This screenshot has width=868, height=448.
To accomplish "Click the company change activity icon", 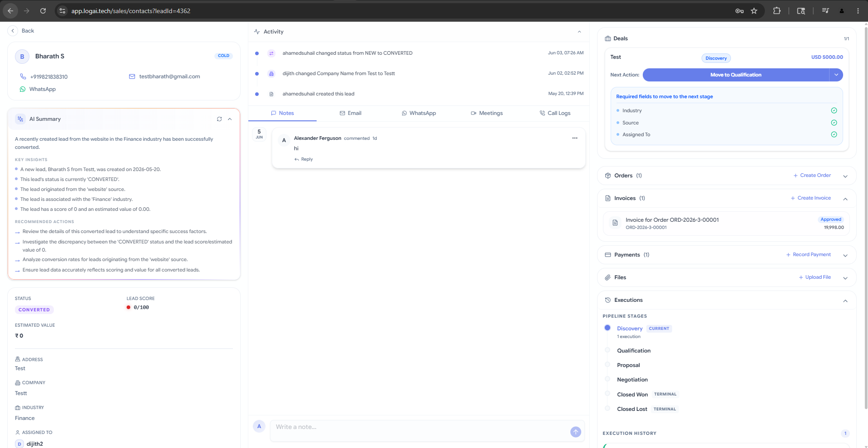I will 271,74.
